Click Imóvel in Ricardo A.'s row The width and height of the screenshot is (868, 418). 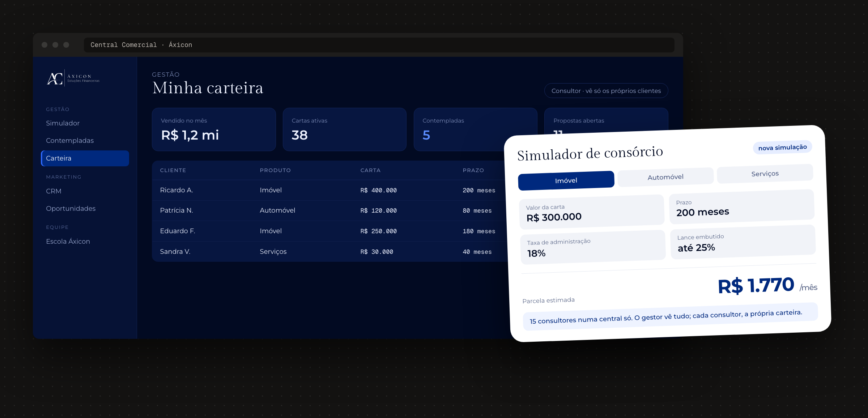pos(271,190)
